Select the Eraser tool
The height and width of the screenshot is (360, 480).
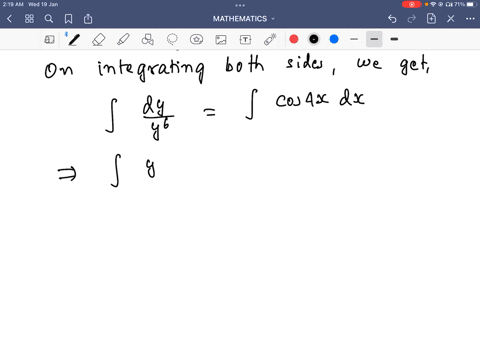tap(99, 39)
